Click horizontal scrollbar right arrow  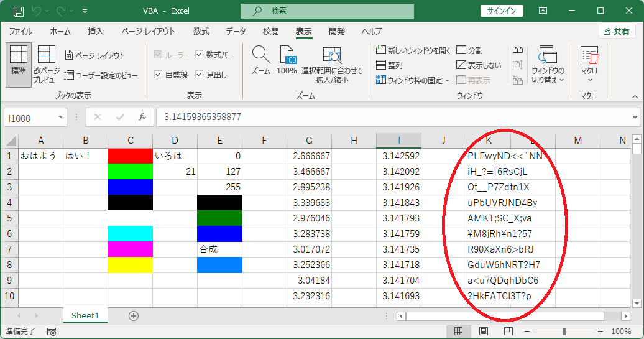625,316
